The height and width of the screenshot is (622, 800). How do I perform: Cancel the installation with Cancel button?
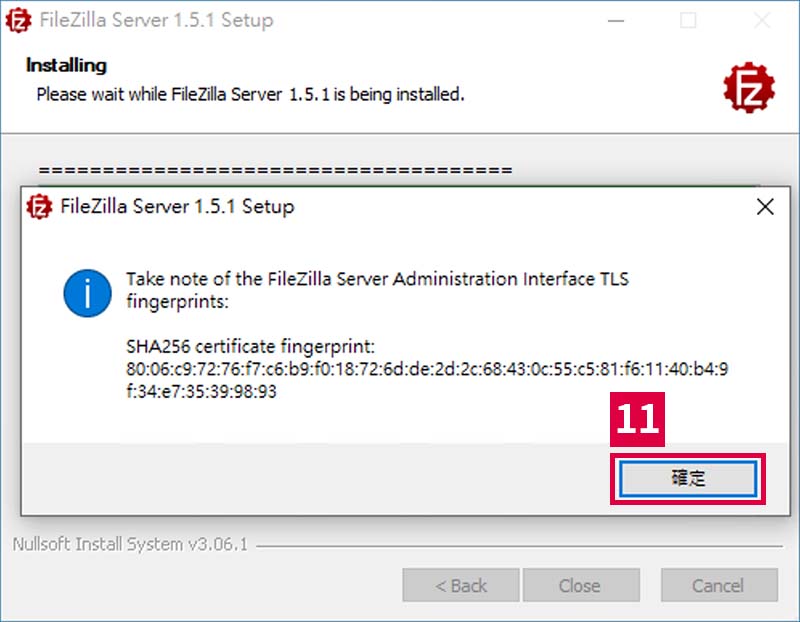719,585
